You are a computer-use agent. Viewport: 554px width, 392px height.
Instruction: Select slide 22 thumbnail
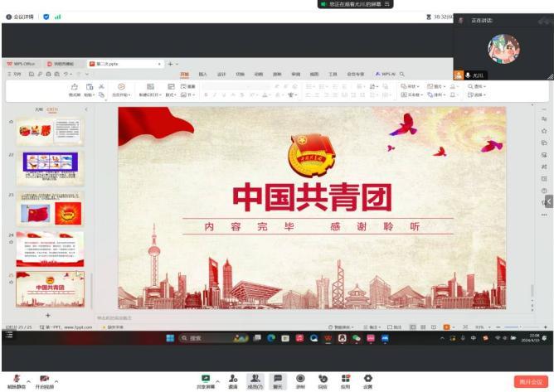pyautogui.click(x=50, y=167)
